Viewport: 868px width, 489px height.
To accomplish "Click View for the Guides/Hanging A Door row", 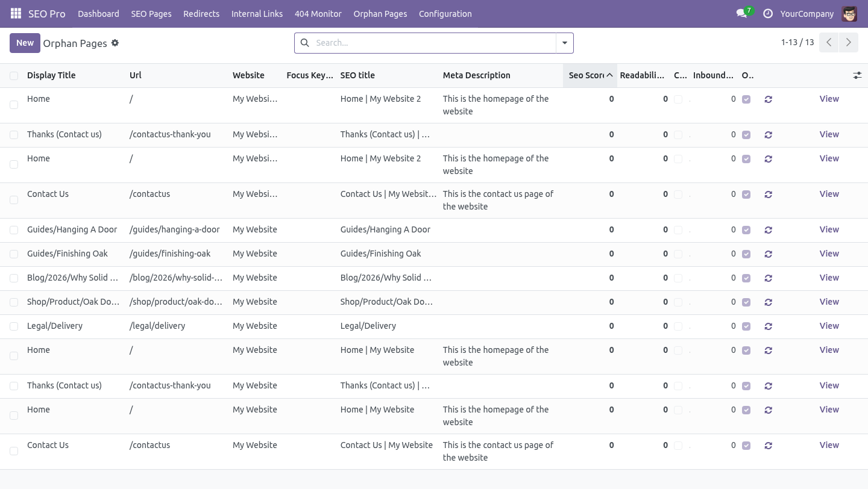I will tap(829, 229).
